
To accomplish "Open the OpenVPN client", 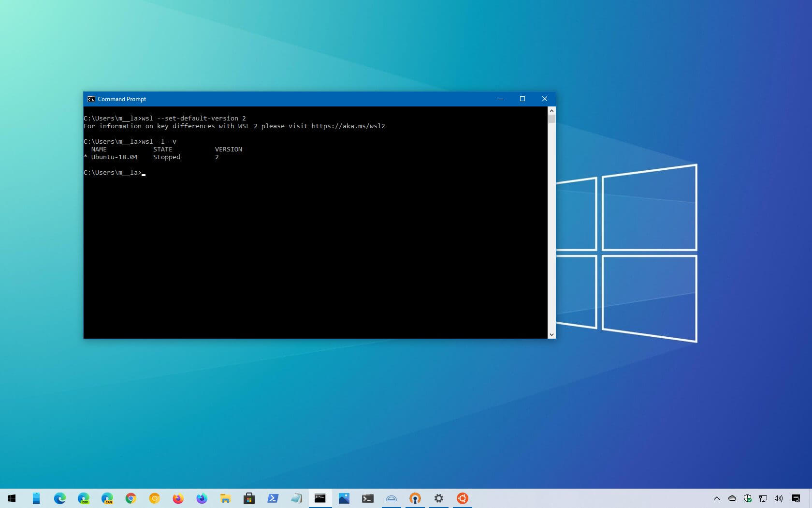I will pos(415,498).
